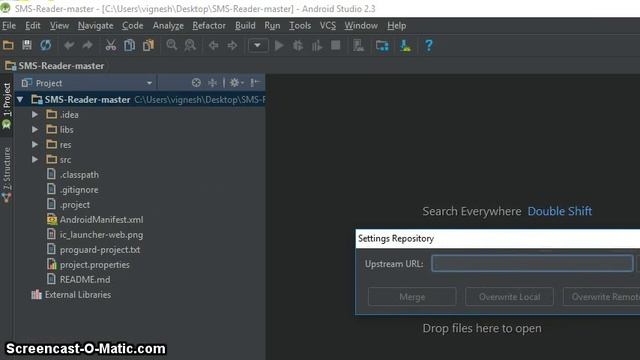Image resolution: width=640 pixels, height=360 pixels.
Task: Open the Build menu
Action: click(245, 26)
